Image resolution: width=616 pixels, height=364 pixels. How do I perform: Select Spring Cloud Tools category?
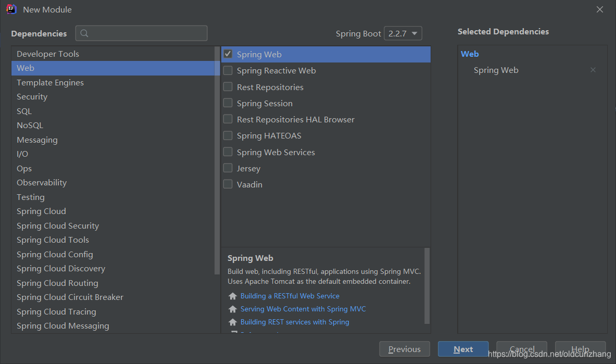(x=113, y=240)
